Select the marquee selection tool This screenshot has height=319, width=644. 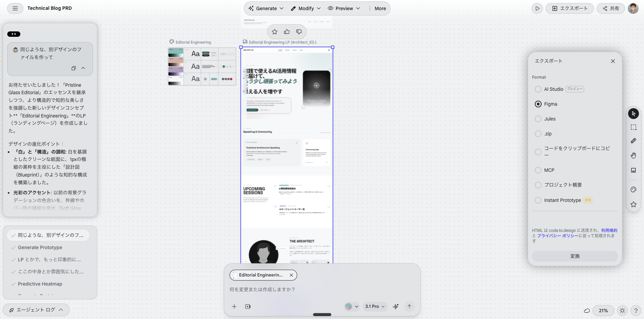click(633, 127)
